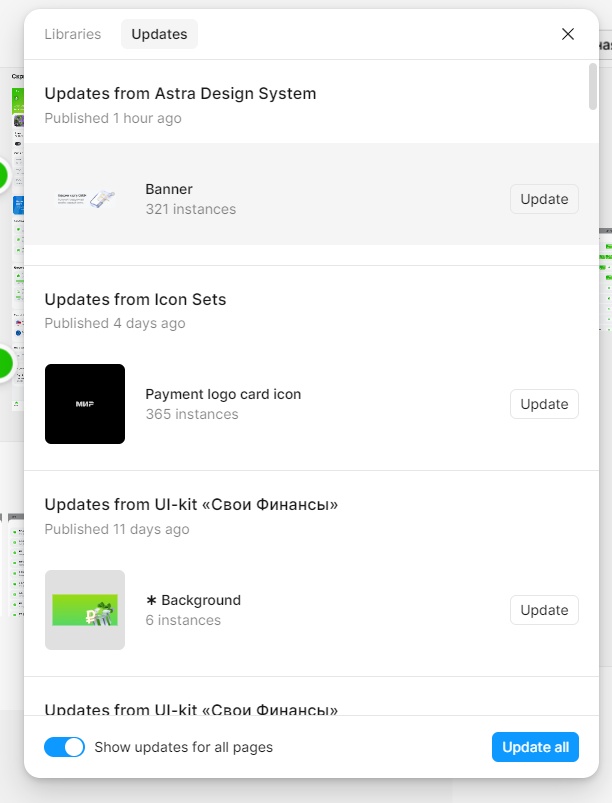Click the updates list scrollbar
The image size is (612, 803).
(x=593, y=87)
